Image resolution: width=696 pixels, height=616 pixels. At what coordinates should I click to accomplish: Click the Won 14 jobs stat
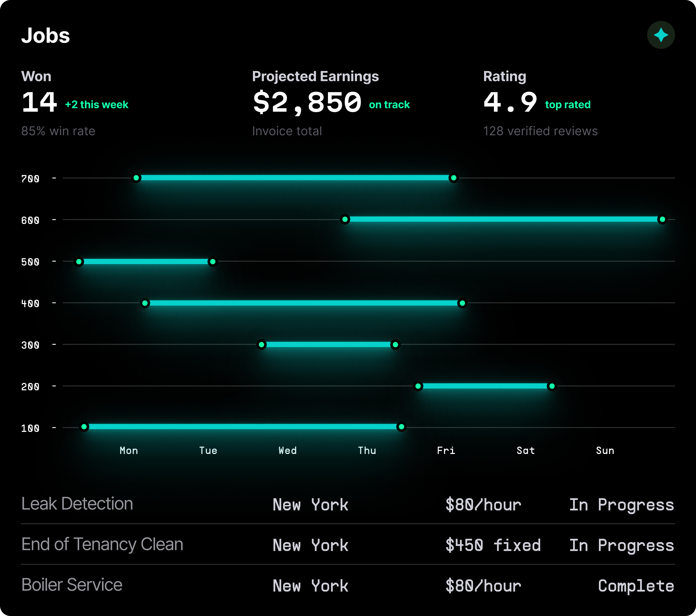39,102
